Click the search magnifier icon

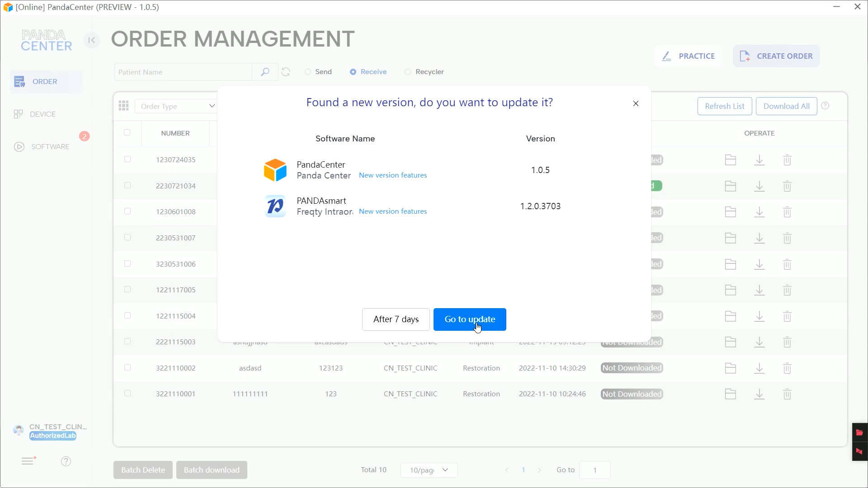265,72
